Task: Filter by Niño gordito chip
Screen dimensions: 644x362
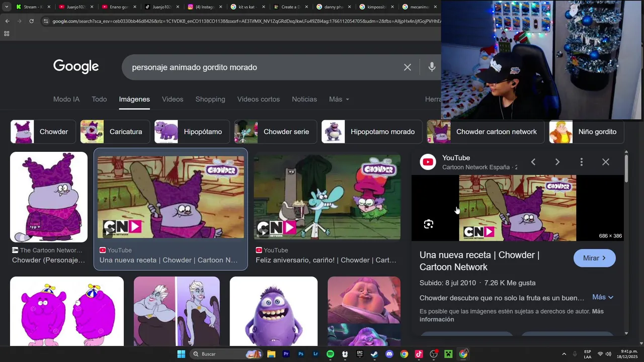Action: point(587,132)
